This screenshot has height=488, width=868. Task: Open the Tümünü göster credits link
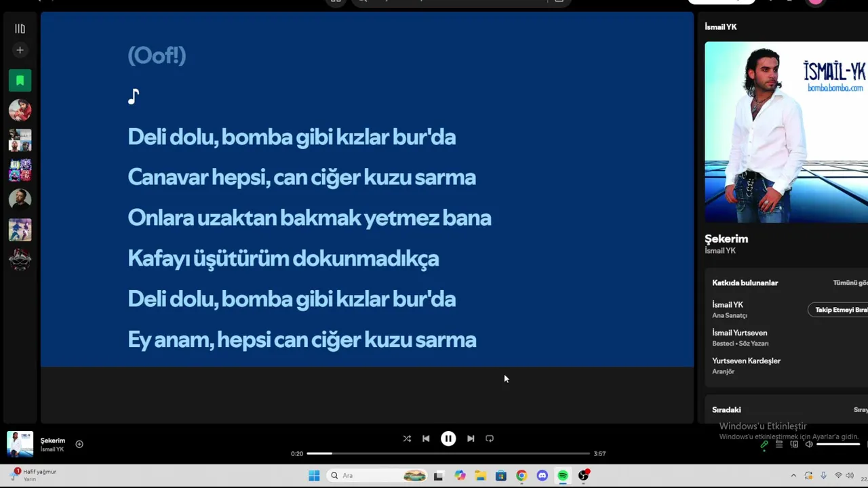(x=850, y=283)
